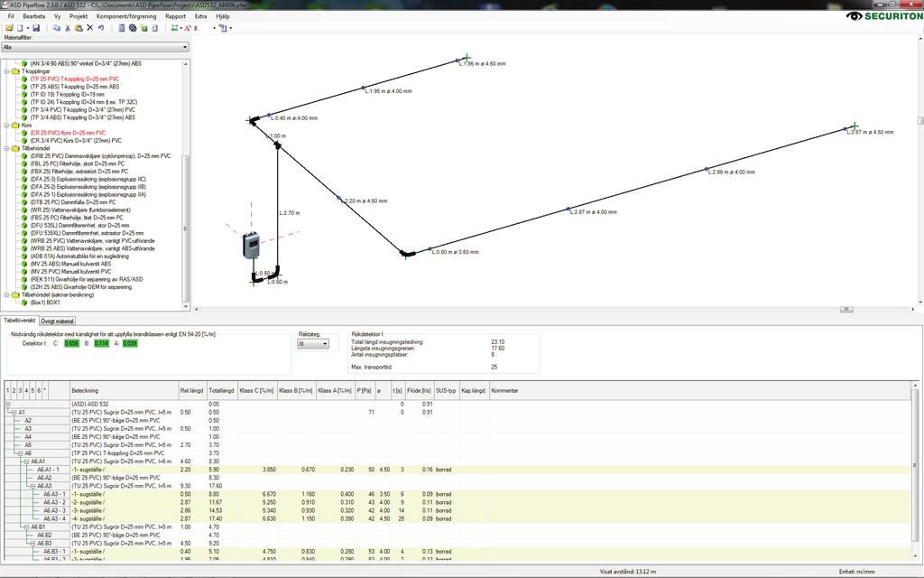Open the Fil menu

coord(11,16)
